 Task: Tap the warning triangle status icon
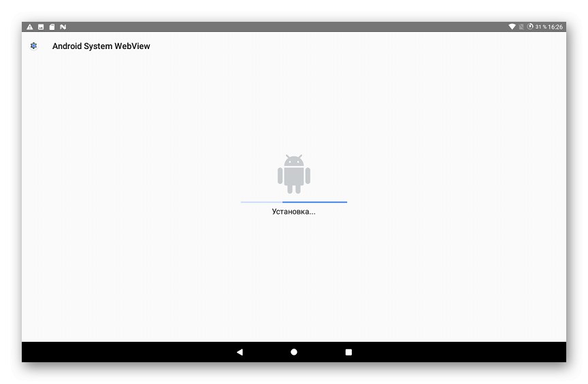[30, 27]
